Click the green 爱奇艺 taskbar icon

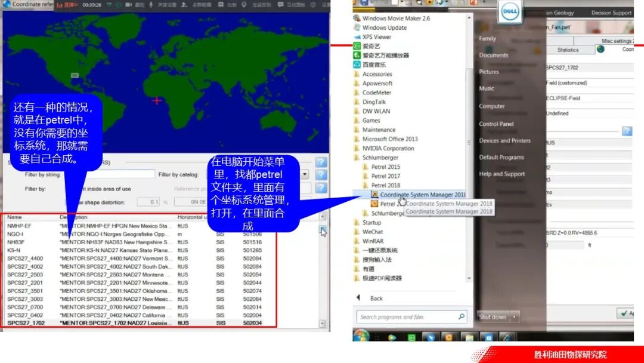click(x=411, y=337)
